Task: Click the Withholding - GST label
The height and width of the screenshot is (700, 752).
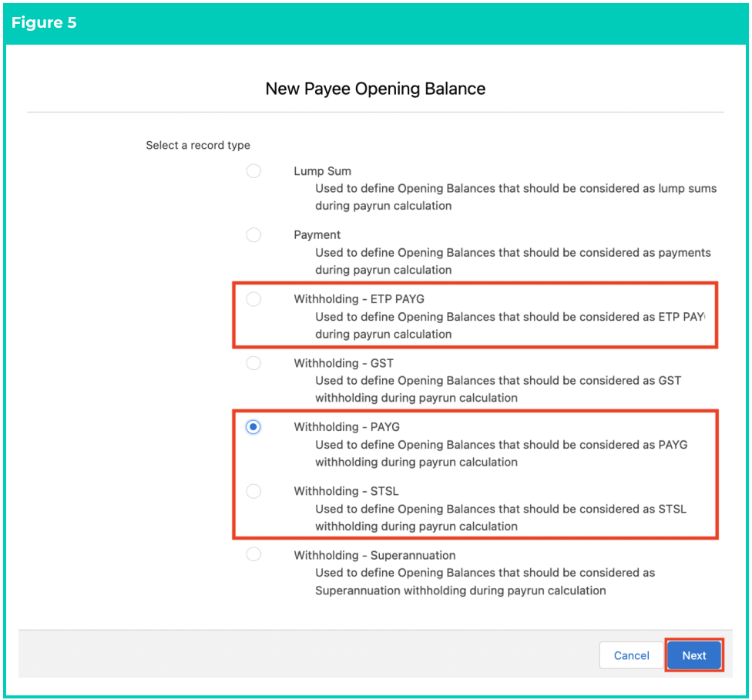Action: (344, 363)
